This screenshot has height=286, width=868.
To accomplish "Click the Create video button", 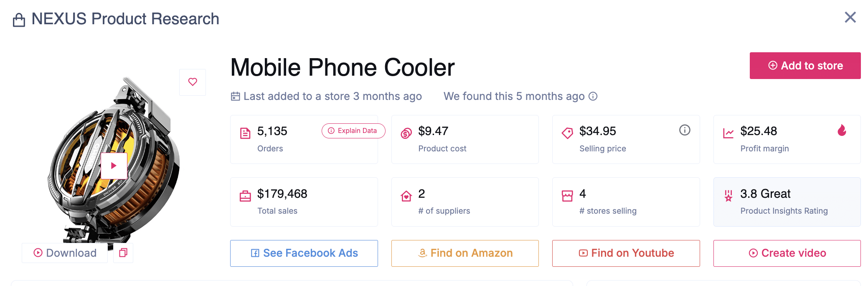I will 787,253.
